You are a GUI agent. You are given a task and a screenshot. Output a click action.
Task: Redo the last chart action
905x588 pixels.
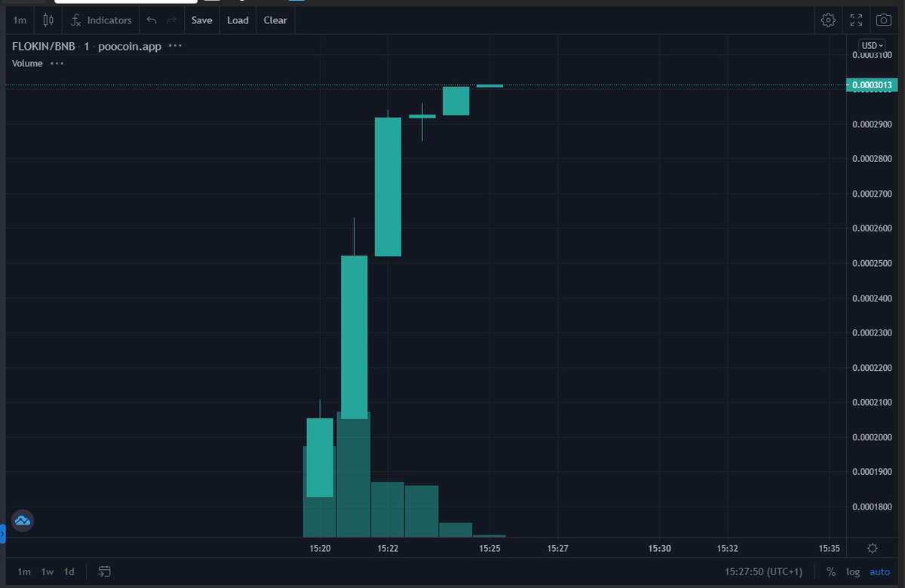[172, 20]
